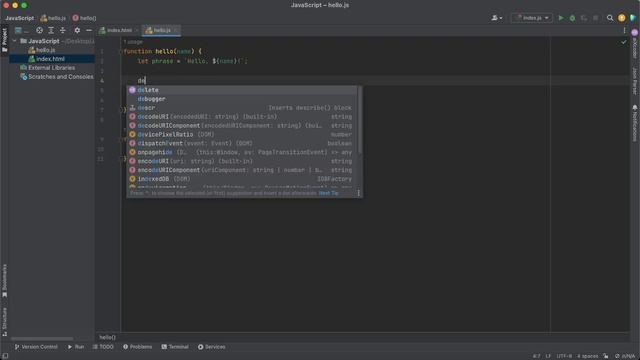Screen dimensions: 640x360
Task: Click the '1 usage' inlay hint above the function
Action: 133,42
